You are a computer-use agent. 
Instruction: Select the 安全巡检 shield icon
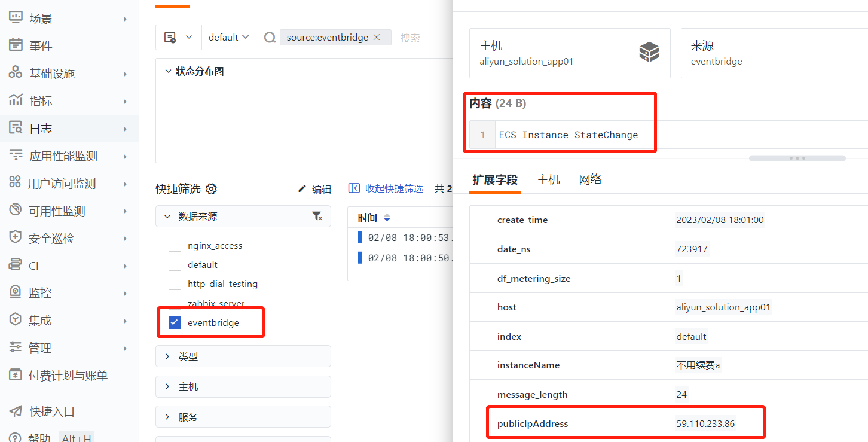click(x=16, y=237)
